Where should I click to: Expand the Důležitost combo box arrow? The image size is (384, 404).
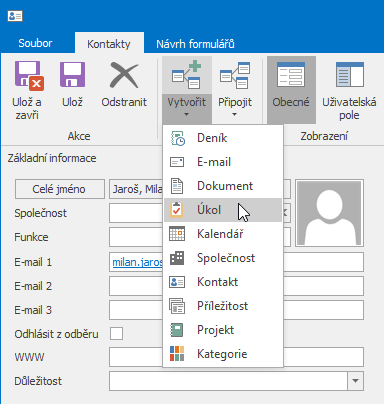click(x=355, y=381)
